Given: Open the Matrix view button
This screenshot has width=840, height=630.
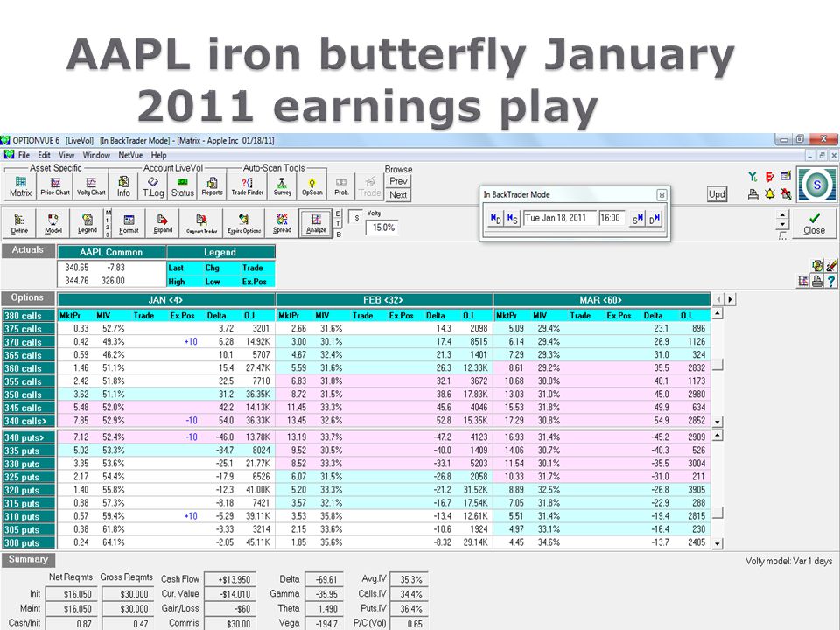Looking at the screenshot, I should tap(20, 187).
